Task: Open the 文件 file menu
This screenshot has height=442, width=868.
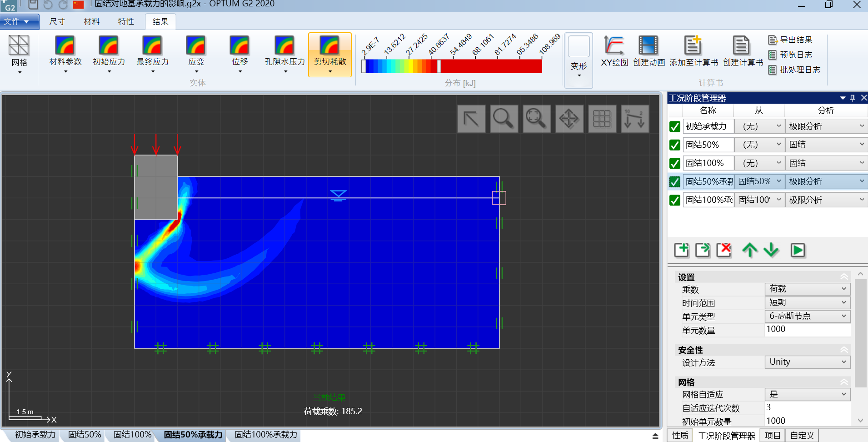Action: click(x=20, y=21)
